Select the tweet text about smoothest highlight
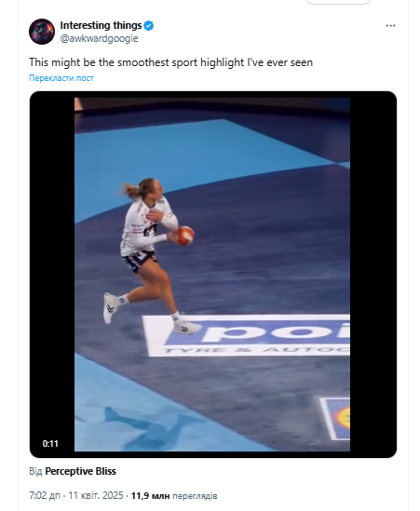 click(x=170, y=62)
